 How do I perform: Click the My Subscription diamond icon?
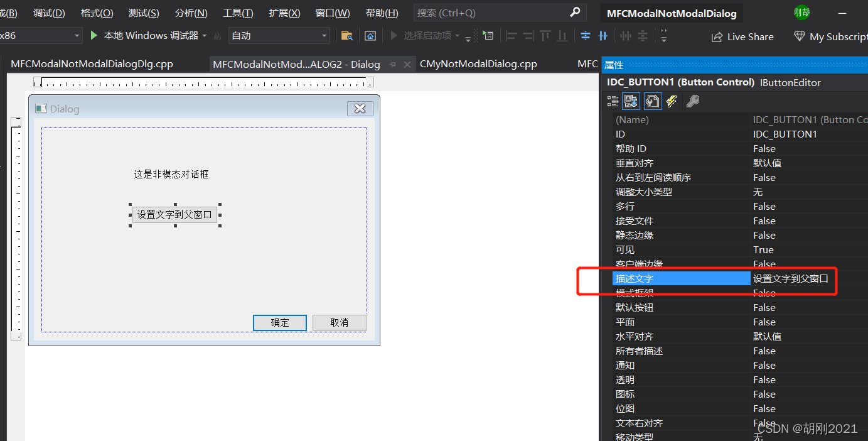[799, 36]
